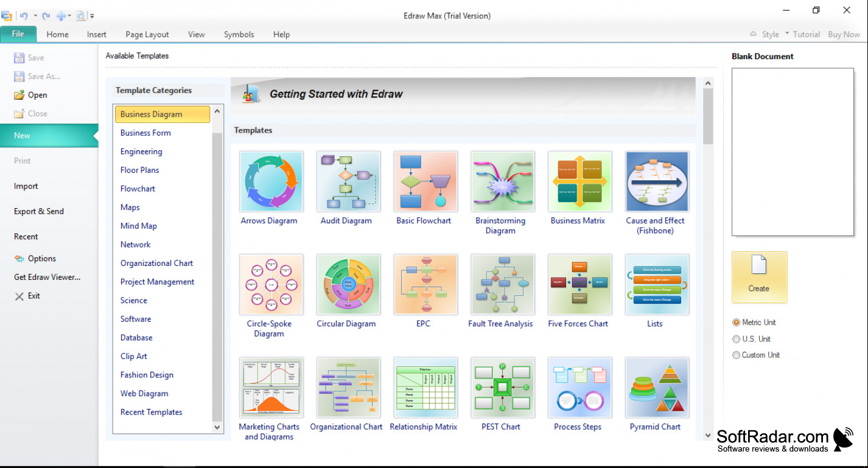Click the Close folder icon in File menu
This screenshot has width=868, height=468.
[x=19, y=113]
